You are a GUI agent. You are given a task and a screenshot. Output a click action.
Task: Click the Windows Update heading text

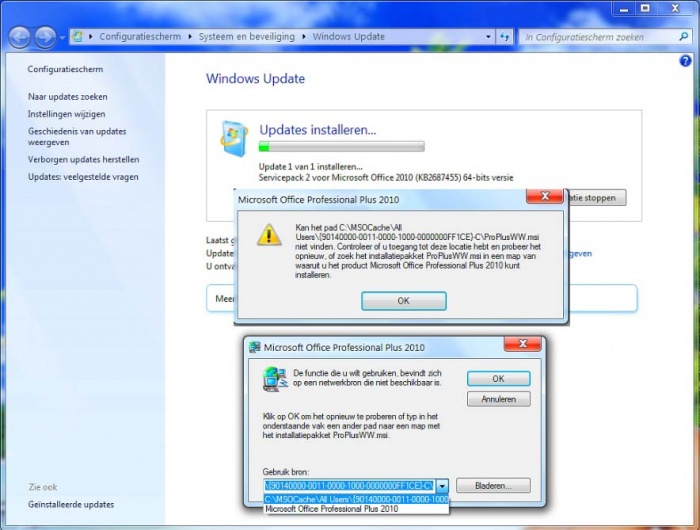[255, 79]
